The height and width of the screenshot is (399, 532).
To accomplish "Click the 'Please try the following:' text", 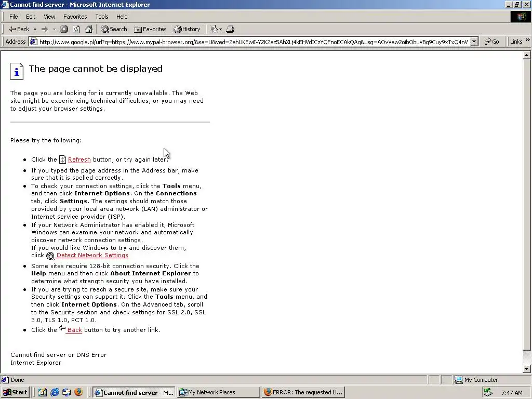I will 46,140.
